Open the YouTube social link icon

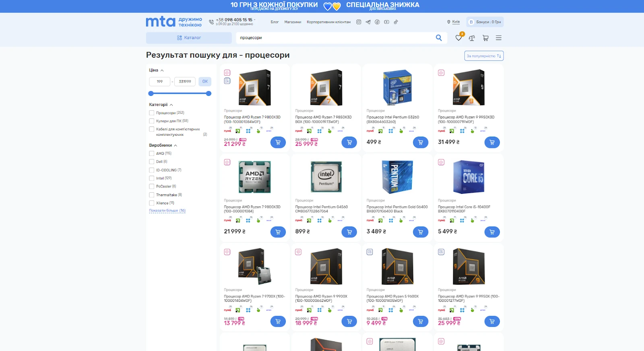(x=386, y=22)
